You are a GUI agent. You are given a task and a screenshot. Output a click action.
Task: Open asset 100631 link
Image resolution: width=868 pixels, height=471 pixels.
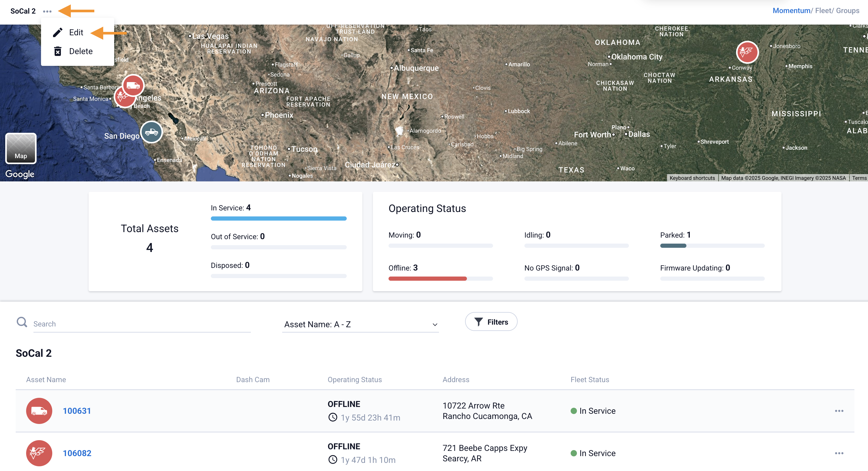[x=77, y=411]
